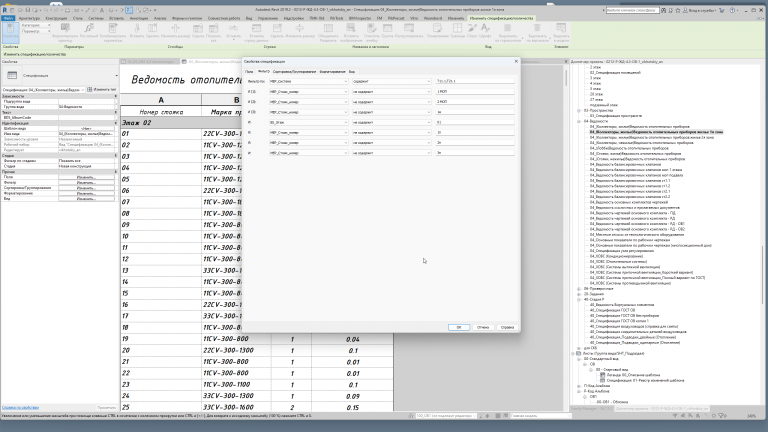The height and width of the screenshot is (432, 768).
Task: Open the Системы ribbon tab
Action: [x=96, y=18]
